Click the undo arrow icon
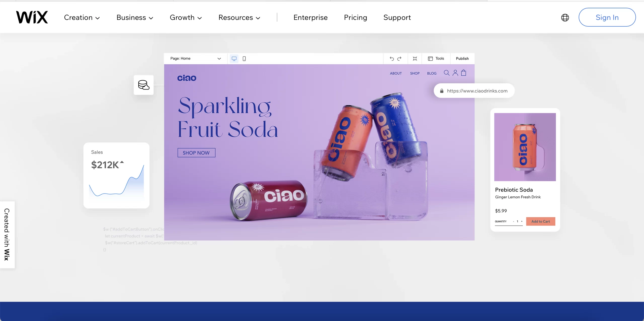644x321 pixels. [x=392, y=58]
